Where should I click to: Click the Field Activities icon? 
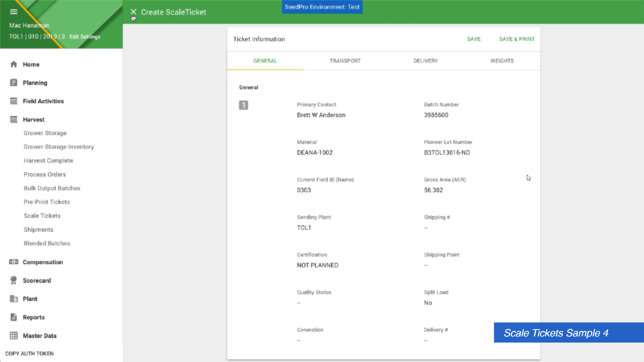click(x=13, y=101)
